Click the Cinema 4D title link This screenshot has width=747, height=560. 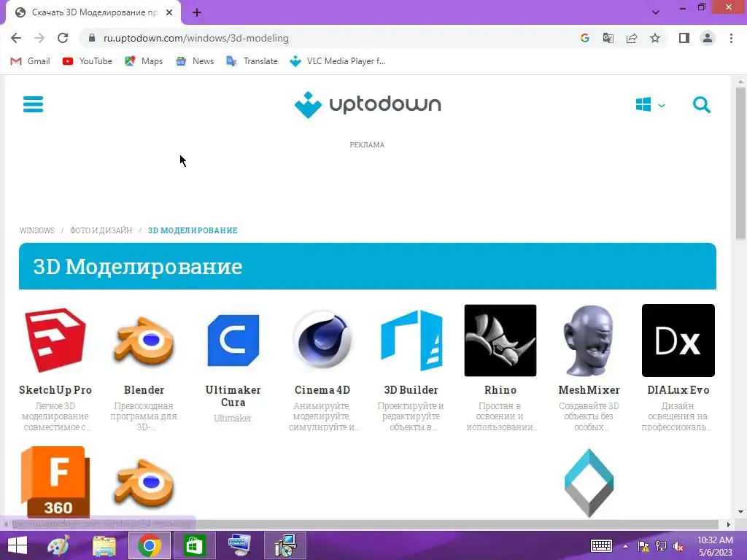pyautogui.click(x=322, y=390)
